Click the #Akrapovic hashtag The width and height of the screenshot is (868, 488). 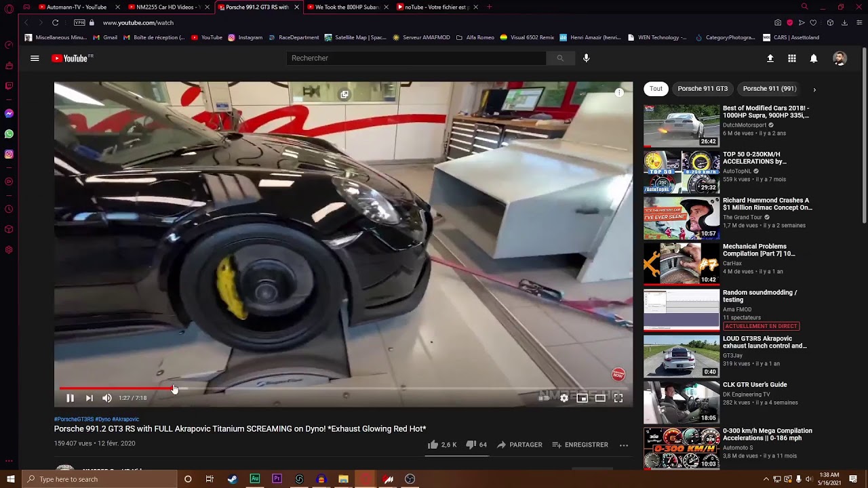(125, 420)
